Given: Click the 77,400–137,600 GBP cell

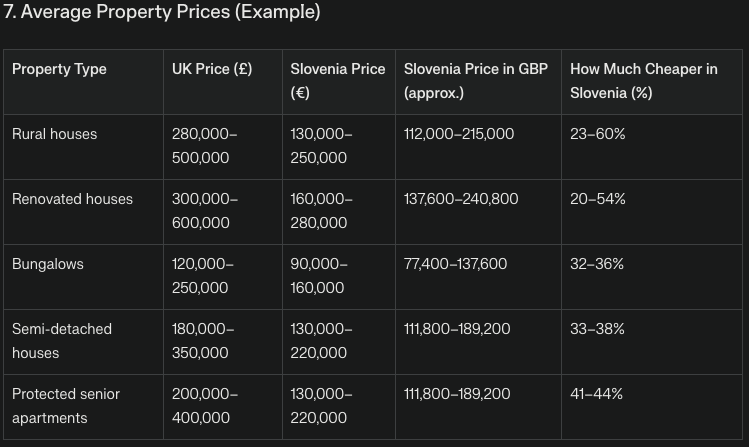Looking at the screenshot, I should pyautogui.click(x=455, y=264).
